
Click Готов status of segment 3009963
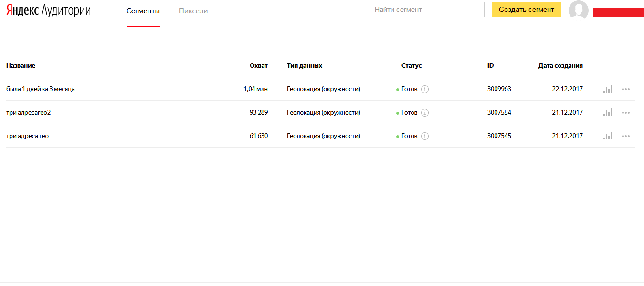409,89
